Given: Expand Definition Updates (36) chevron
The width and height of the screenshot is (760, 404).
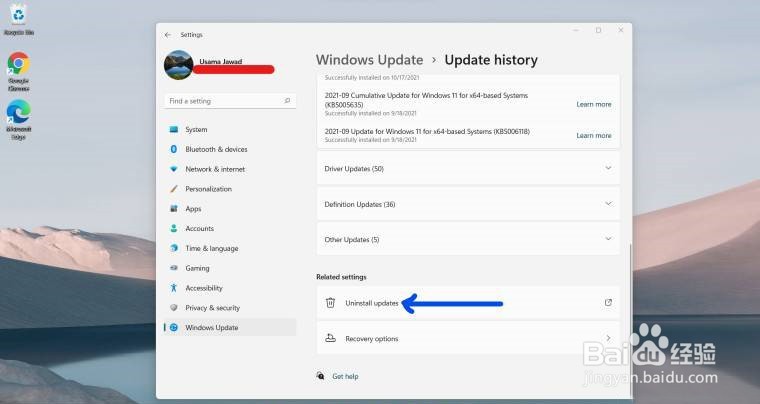Looking at the screenshot, I should [x=608, y=203].
